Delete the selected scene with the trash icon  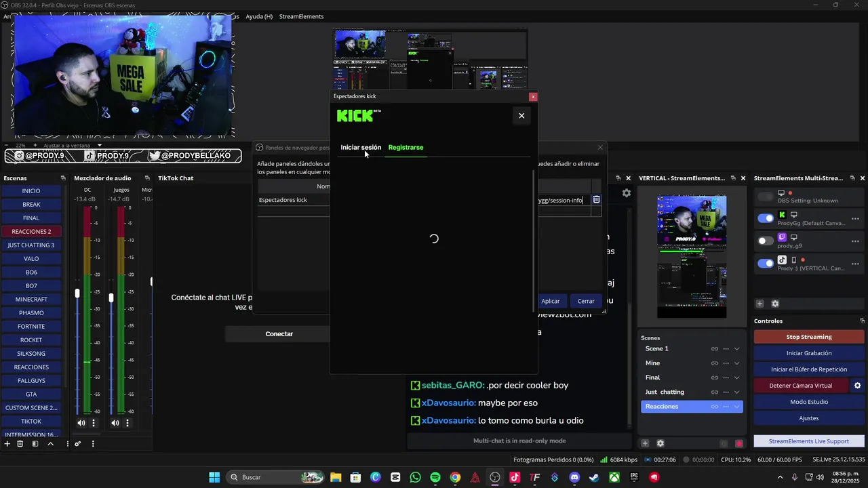point(20,444)
